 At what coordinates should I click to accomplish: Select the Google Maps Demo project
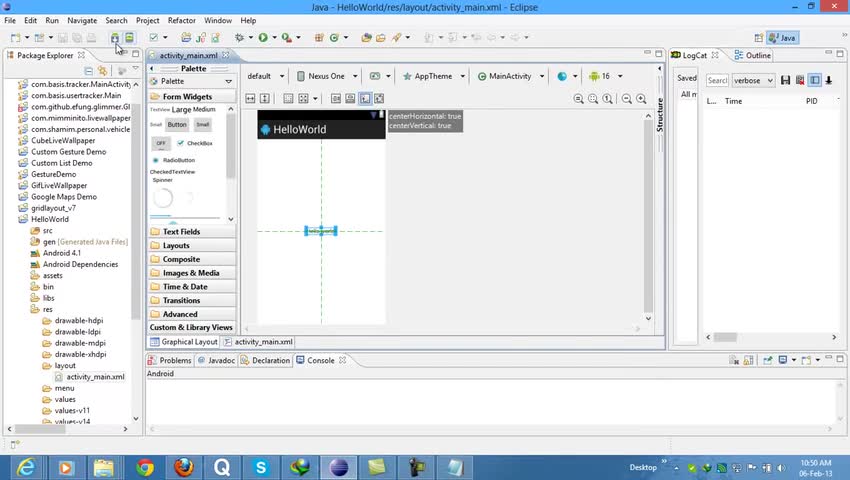[64, 197]
